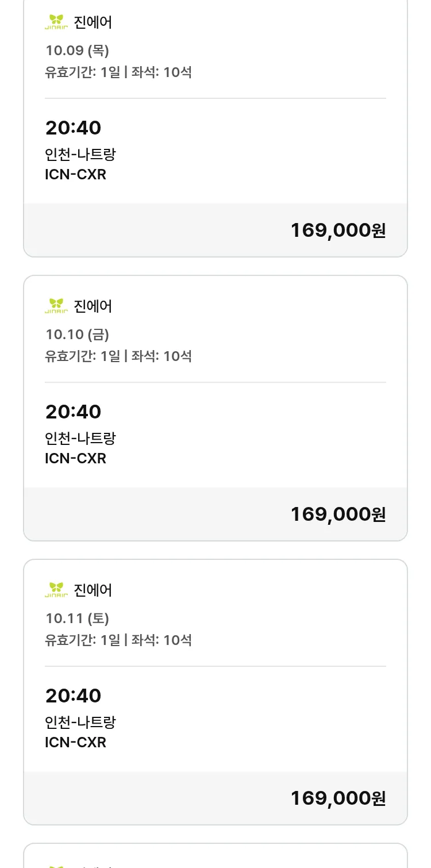
Task: Tap the 진에어 airline name on the 10.10 card
Action: pyautogui.click(x=93, y=306)
